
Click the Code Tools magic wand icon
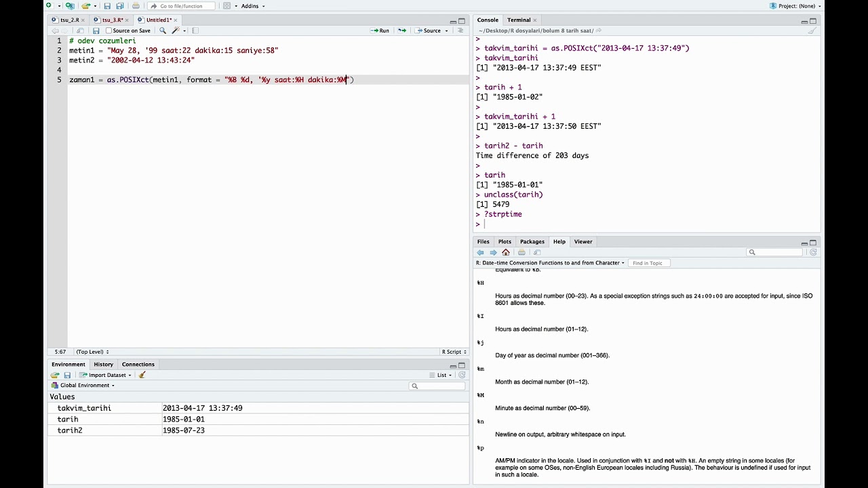(176, 30)
